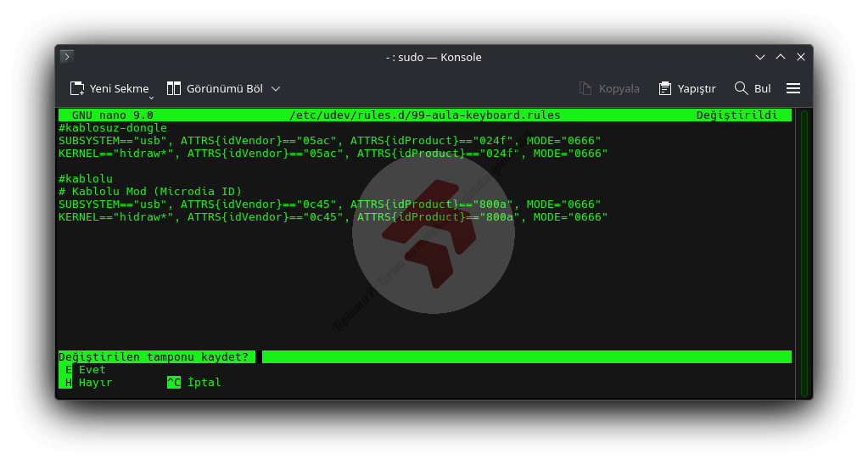The image size is (868, 465).
Task: Click the '# Kablolu Mod (Microdia ID)' line
Action: pos(150,191)
